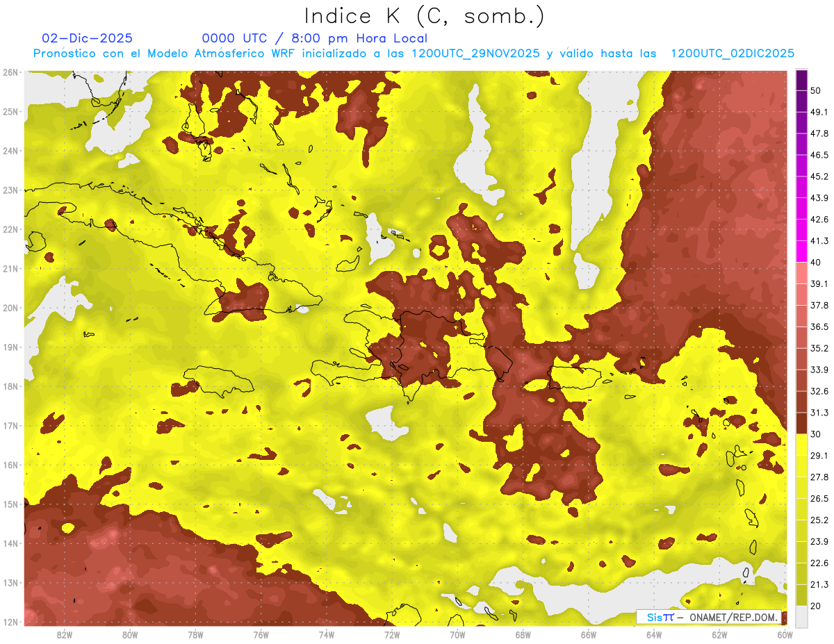
Task: Click the colorbar label "46.5"
Action: pos(819,155)
